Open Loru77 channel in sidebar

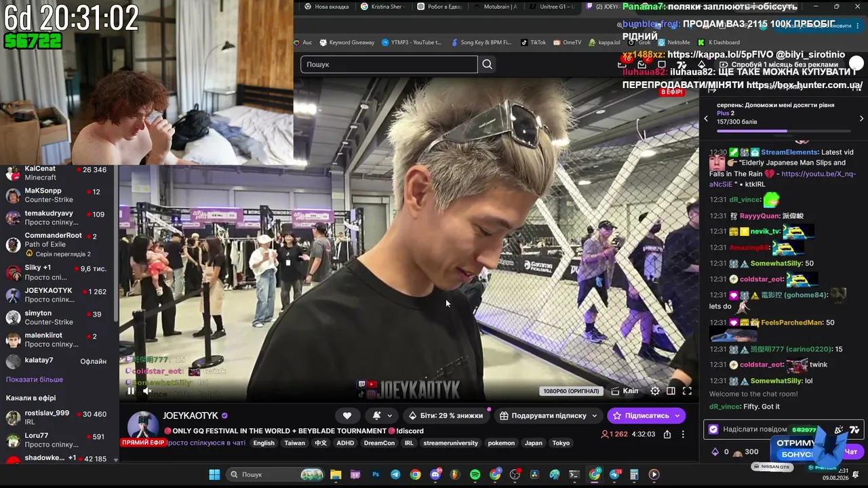pyautogui.click(x=57, y=440)
